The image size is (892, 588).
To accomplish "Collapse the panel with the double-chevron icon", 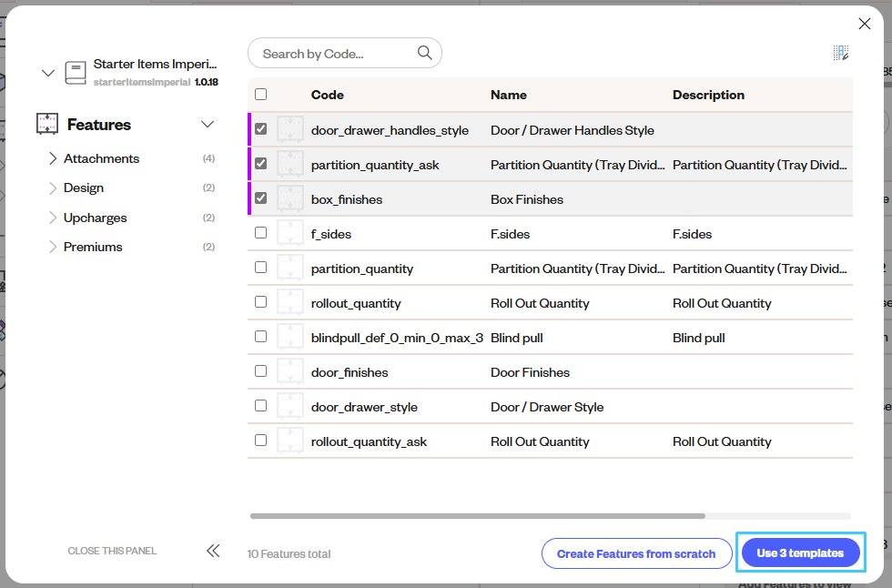I will [x=213, y=550].
